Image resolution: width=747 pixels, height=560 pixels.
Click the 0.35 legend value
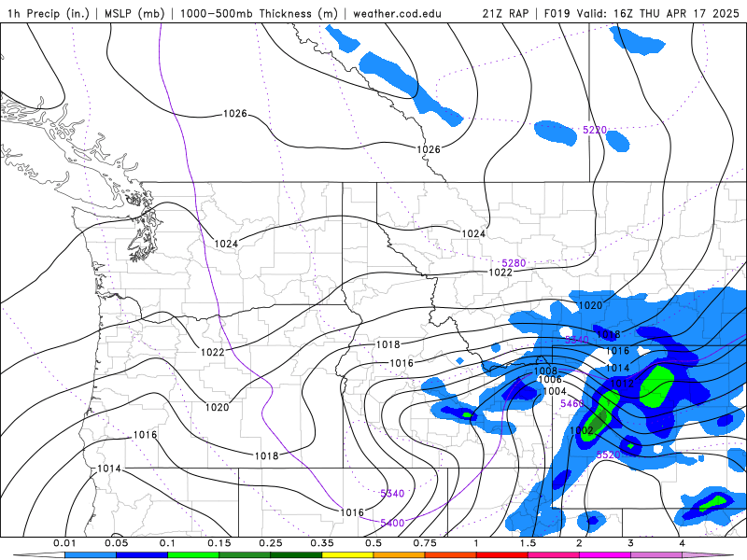pyautogui.click(x=322, y=543)
